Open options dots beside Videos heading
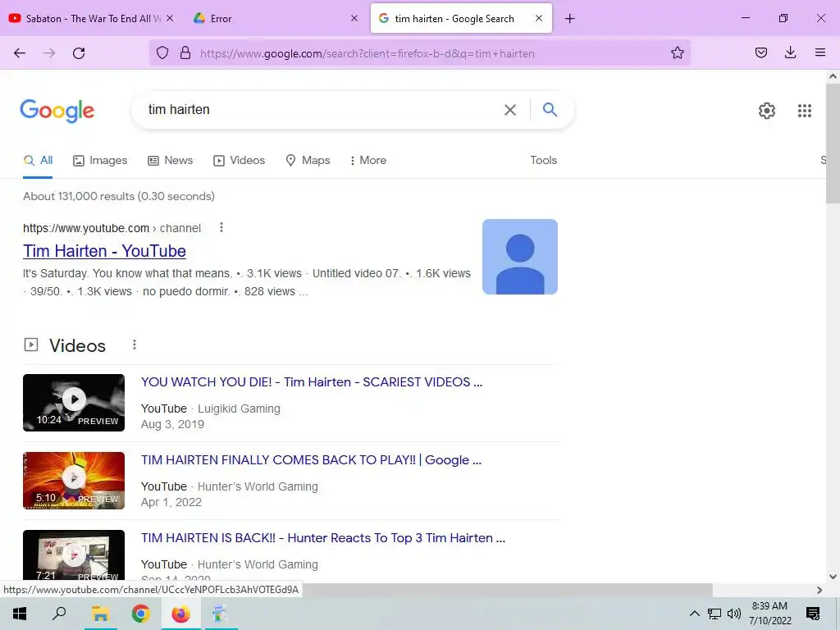The width and height of the screenshot is (840, 630). 135,345
